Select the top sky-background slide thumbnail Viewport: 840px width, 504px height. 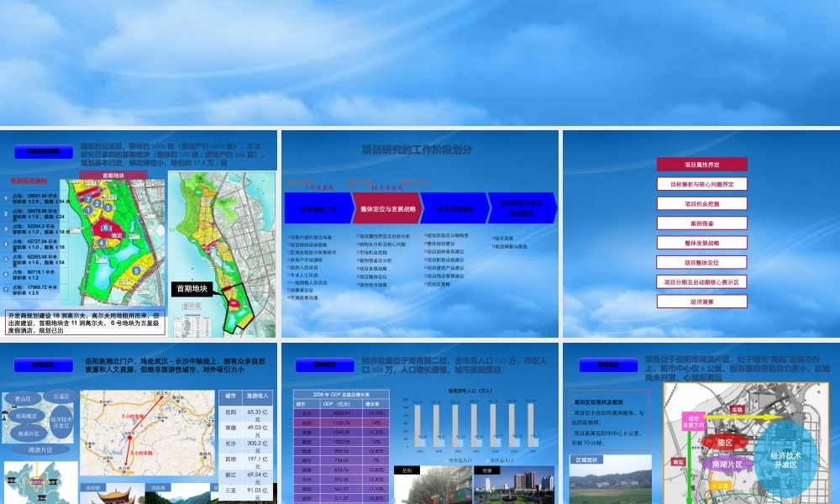[x=420, y=63]
